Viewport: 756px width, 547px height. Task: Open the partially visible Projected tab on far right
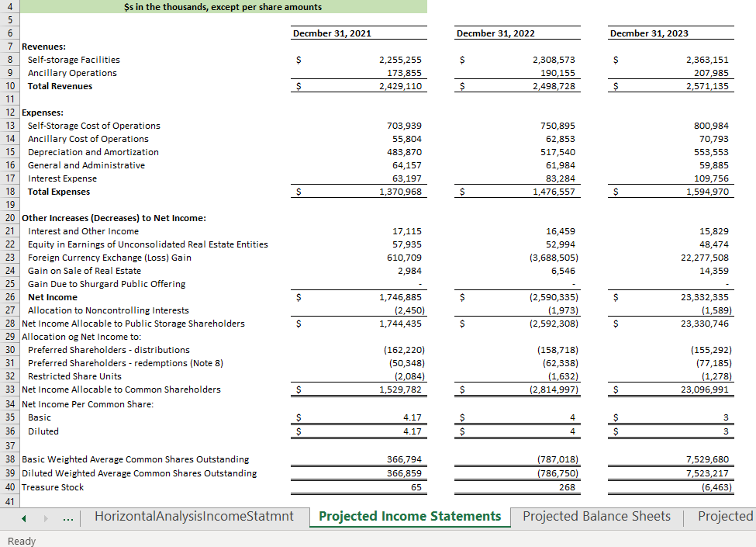pyautogui.click(x=723, y=516)
